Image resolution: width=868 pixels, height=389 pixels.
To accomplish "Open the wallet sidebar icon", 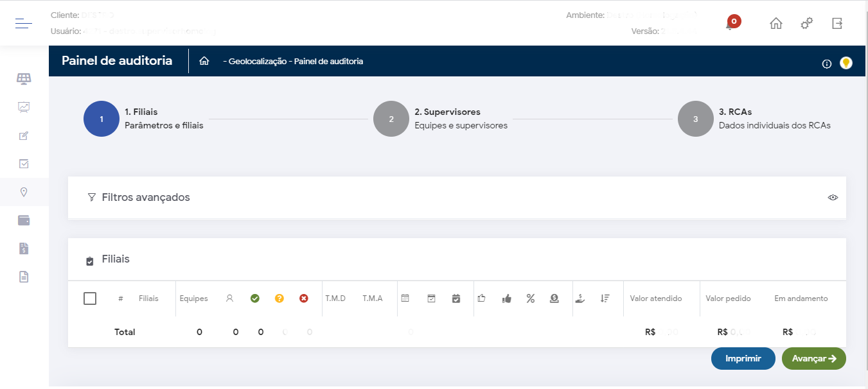I will coord(24,220).
